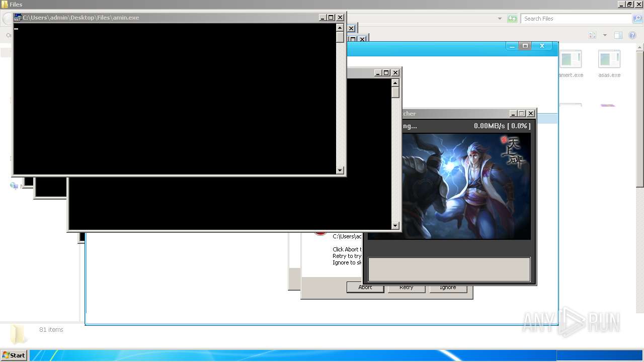The height and width of the screenshot is (362, 644).
Task: Select the amert.exe file icon
Action: pyautogui.click(x=571, y=60)
